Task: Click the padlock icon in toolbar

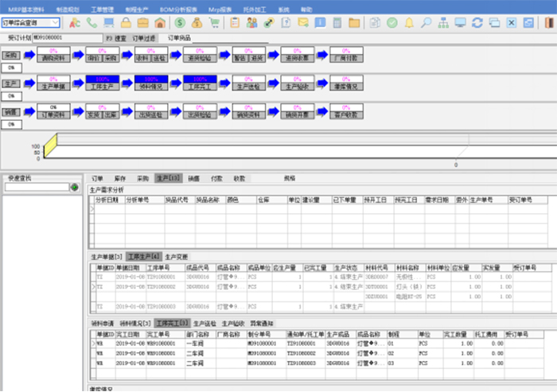Action: [126, 23]
